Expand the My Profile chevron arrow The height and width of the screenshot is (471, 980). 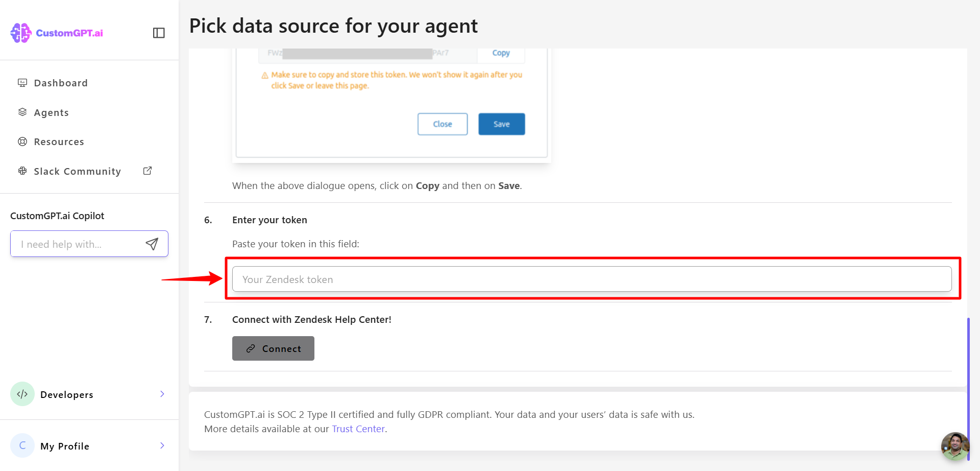pos(162,445)
